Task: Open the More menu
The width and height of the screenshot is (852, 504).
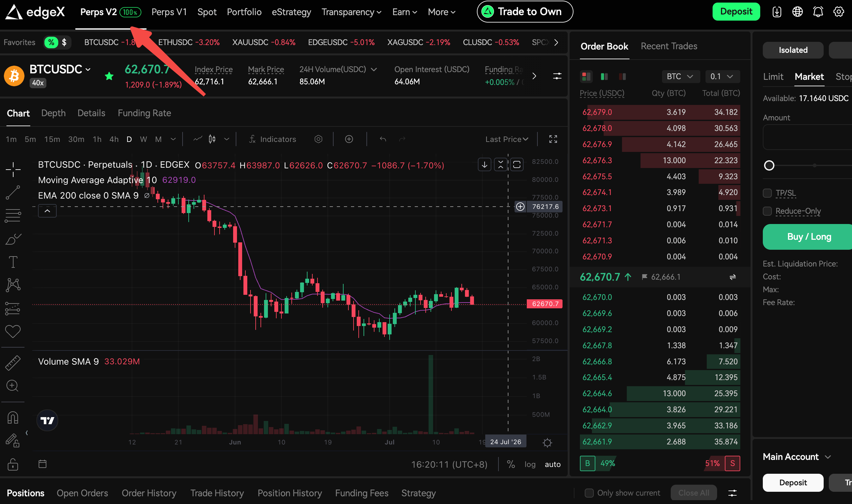Action: coord(441,12)
